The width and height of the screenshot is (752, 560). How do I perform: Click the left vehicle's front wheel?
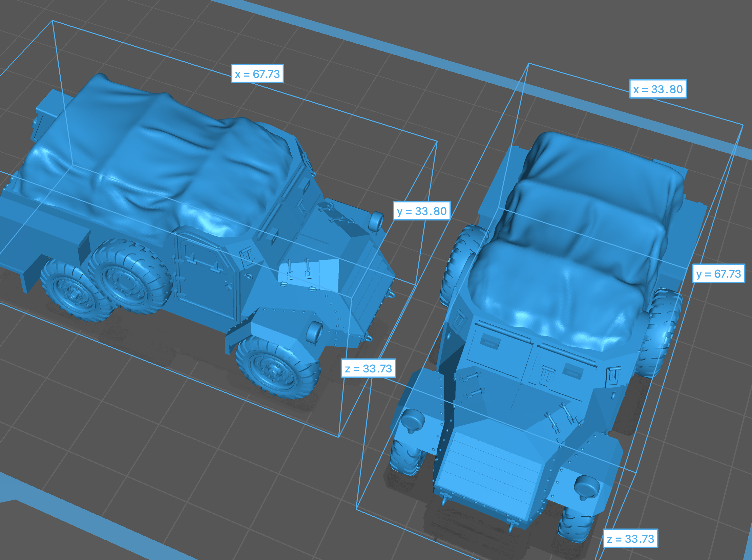tap(278, 367)
